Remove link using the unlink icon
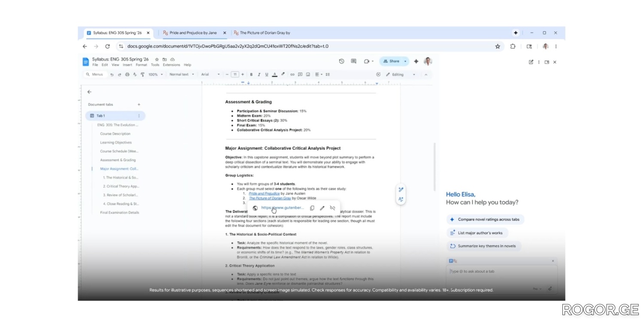 [x=332, y=208]
